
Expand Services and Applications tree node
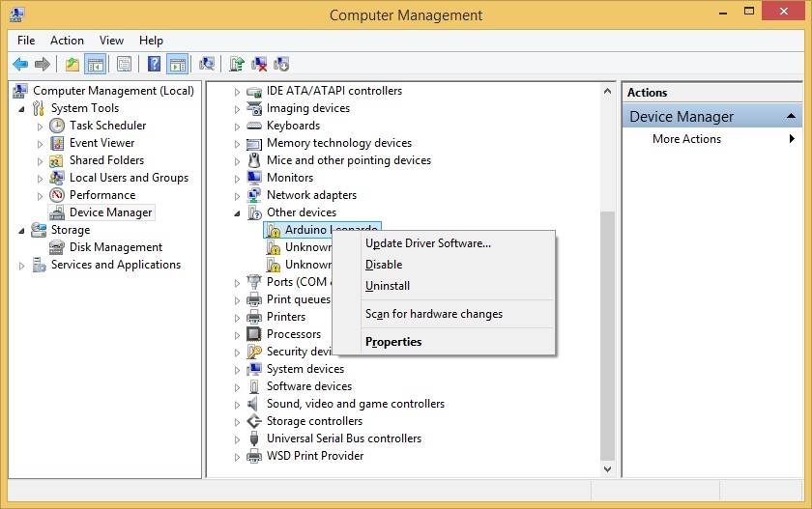pos(21,266)
